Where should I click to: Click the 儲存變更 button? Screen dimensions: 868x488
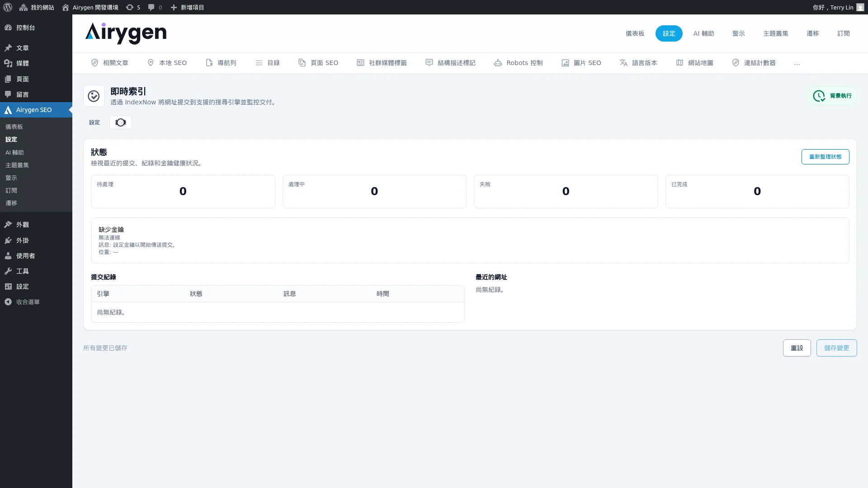836,348
